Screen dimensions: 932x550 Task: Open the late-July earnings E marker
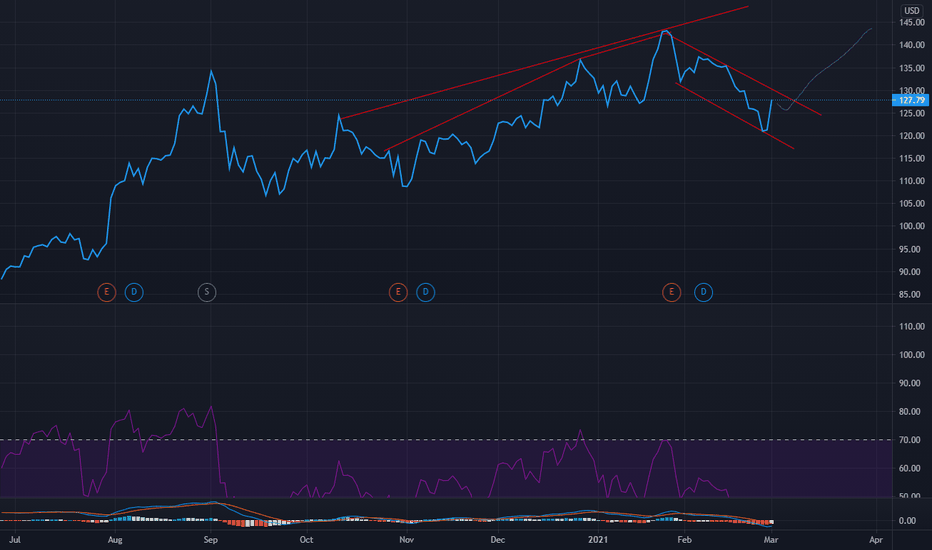click(x=106, y=292)
